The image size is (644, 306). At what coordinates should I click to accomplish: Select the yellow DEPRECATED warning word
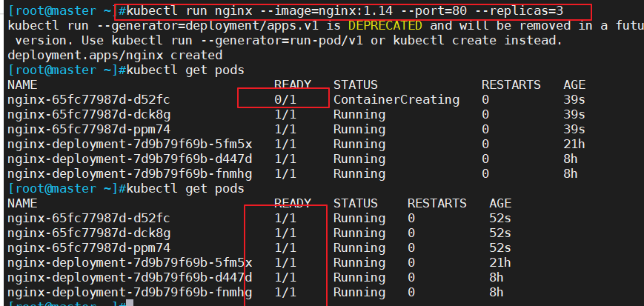385,26
